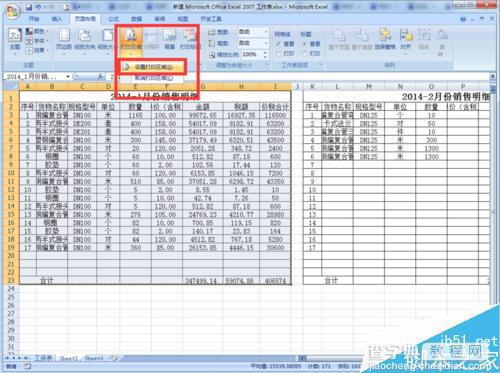Open the Name Box dropdown arrow
Screen dimensions: 500x373
pos(68,77)
